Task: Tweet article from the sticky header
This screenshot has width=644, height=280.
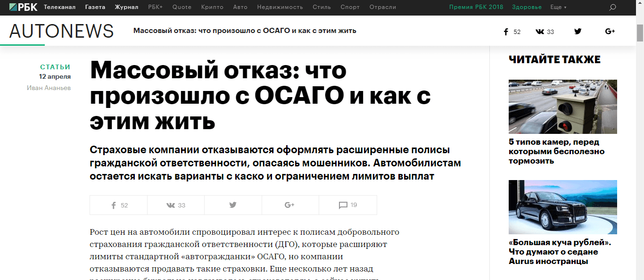Action: pyautogui.click(x=578, y=32)
